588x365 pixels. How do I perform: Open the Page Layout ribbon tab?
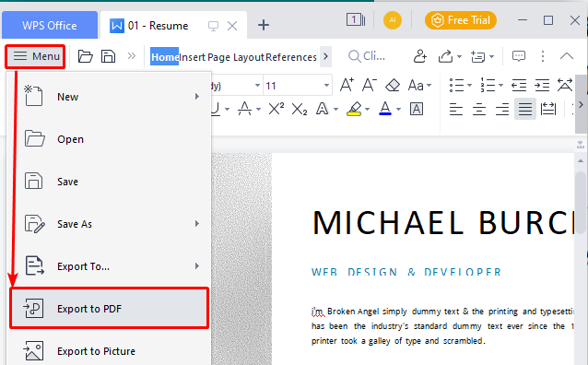(236, 57)
